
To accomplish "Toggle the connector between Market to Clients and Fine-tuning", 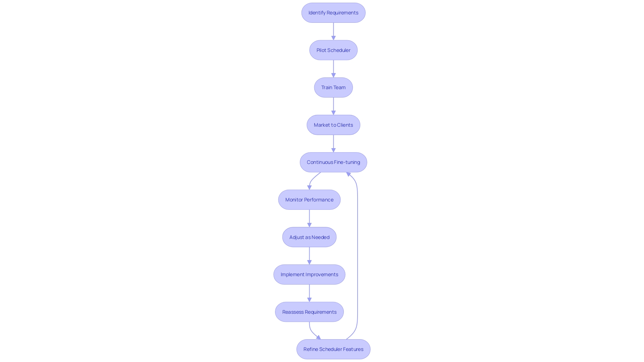I will 333,143.
